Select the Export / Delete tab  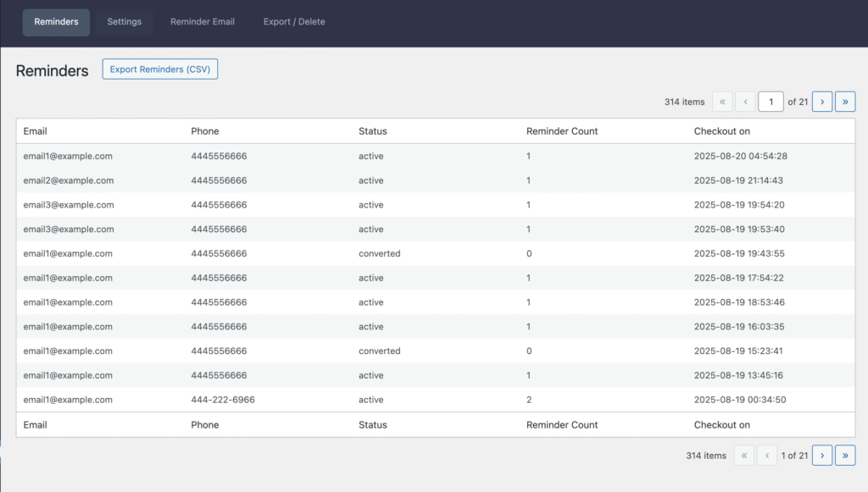click(x=294, y=22)
